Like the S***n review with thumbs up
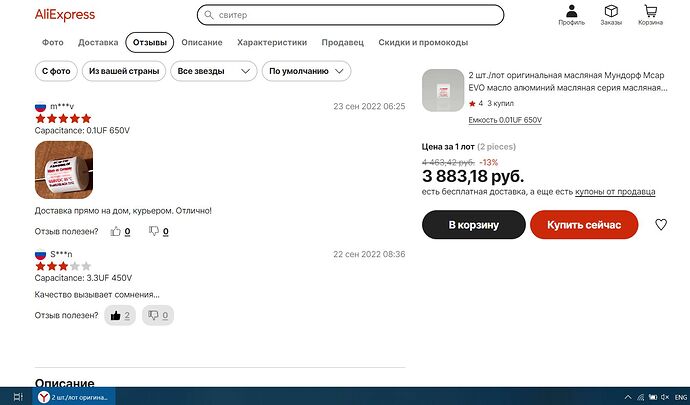690x405 pixels. [x=120, y=315]
